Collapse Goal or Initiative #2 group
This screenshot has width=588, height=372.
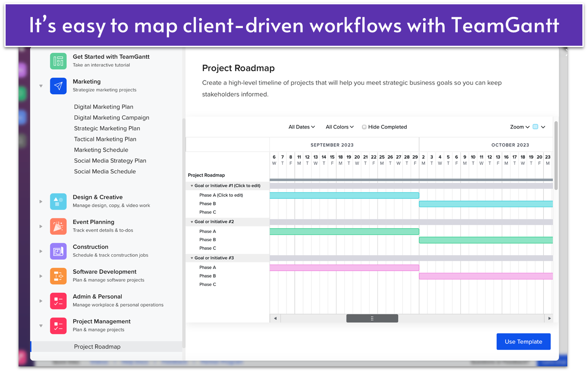[x=192, y=222]
